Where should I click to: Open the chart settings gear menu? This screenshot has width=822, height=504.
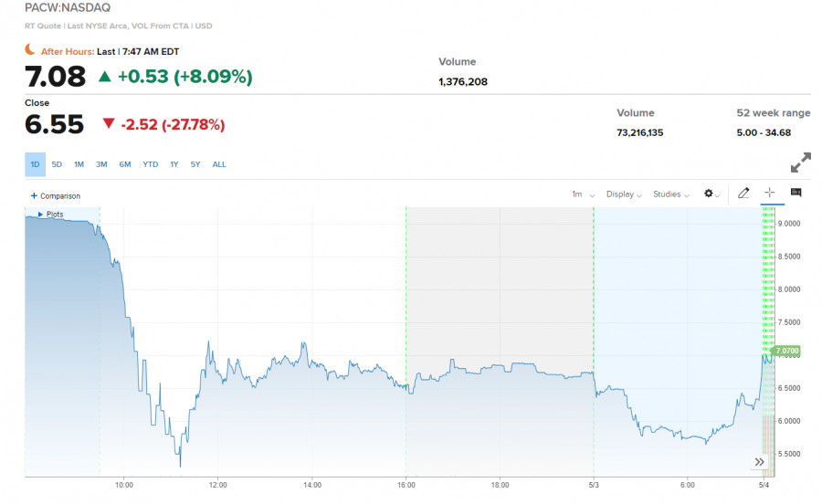point(711,194)
